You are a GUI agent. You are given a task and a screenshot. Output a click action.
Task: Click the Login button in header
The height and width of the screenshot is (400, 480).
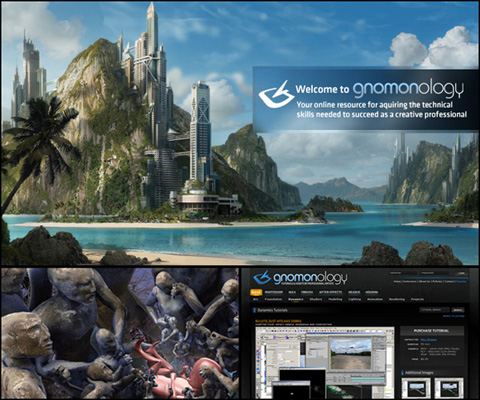click(461, 273)
